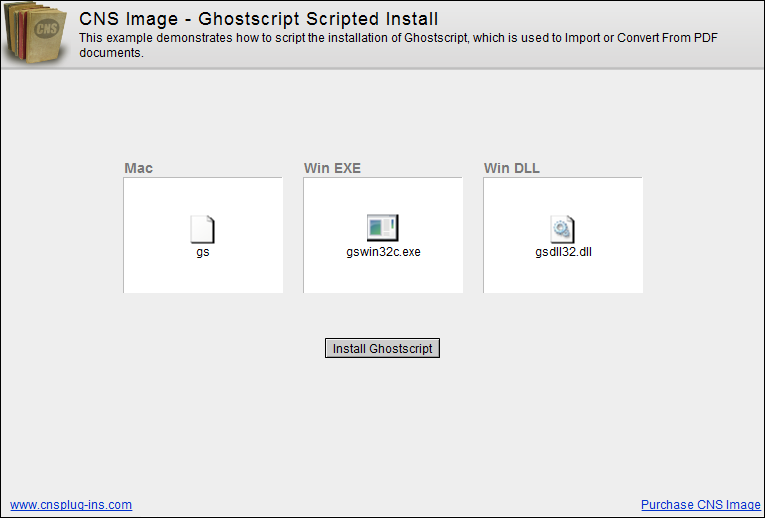Click the Install Ghostscript button
The width and height of the screenshot is (765, 518).
[382, 348]
